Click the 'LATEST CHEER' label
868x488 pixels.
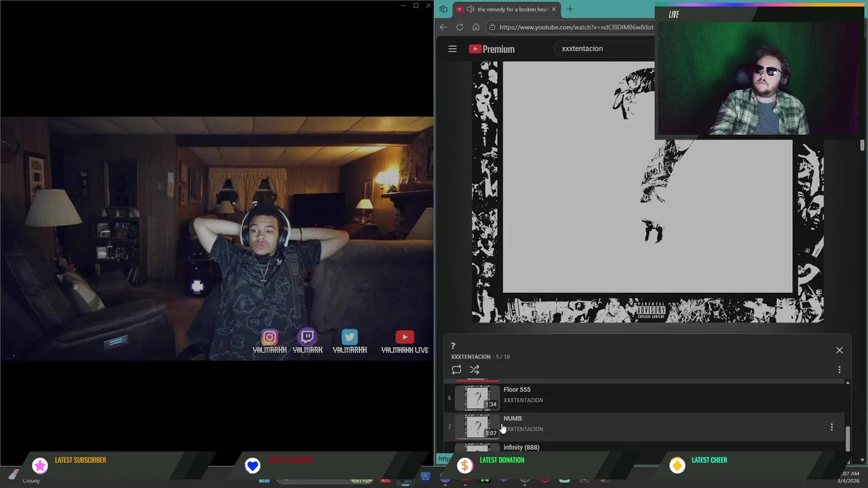click(x=709, y=460)
